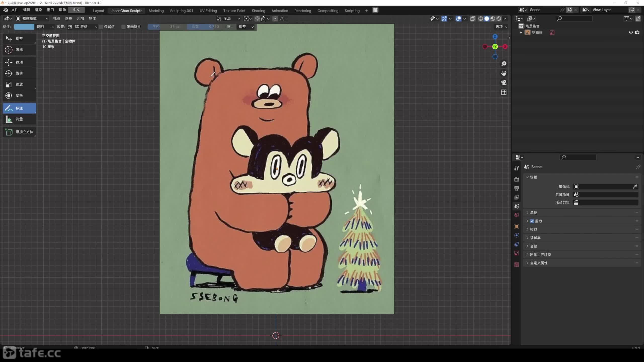Click the 中文 language button
The height and width of the screenshot is (362, 644).
[x=76, y=10]
